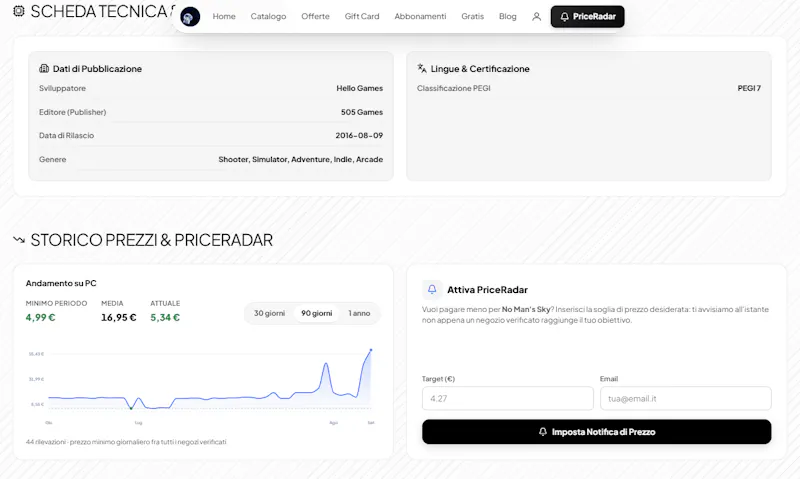
Task: Click the green minimum point on chart
Action: coord(131,408)
